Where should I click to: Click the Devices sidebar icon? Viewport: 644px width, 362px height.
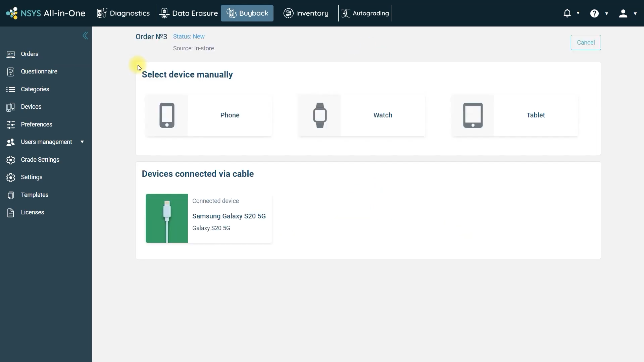click(x=11, y=107)
